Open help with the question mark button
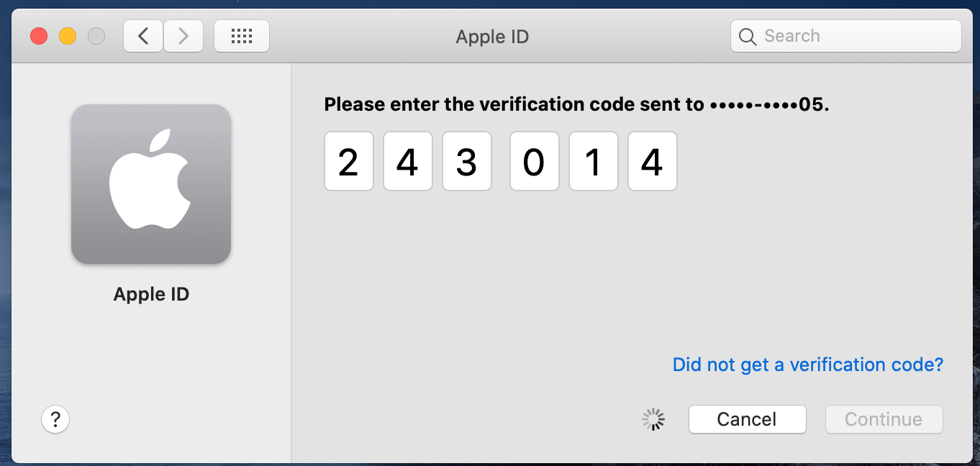The image size is (980, 466). click(55, 419)
